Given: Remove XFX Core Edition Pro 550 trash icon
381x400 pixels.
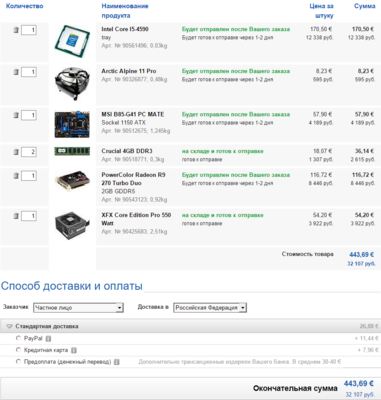Looking at the screenshot, I should [16, 216].
